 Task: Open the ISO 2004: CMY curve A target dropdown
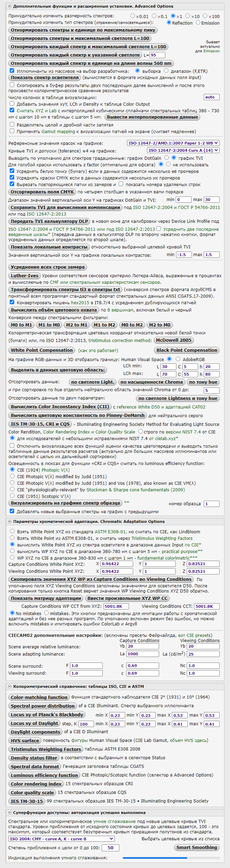[62, 839]
